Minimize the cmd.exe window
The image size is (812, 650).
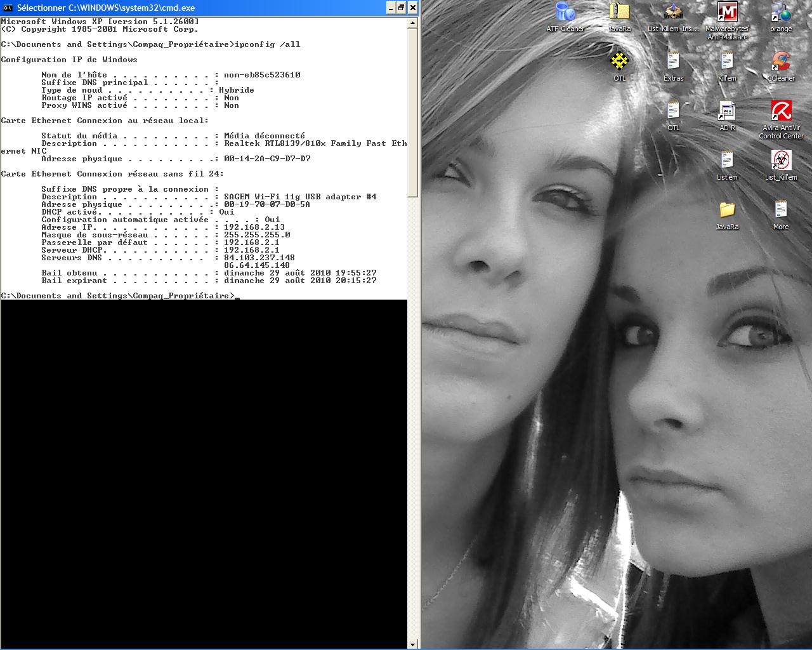click(390, 8)
